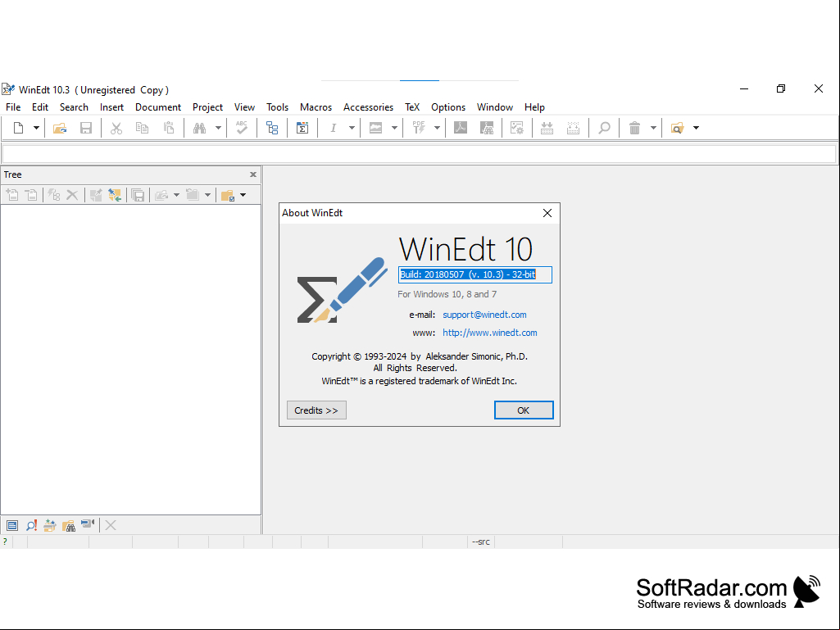Click the Credits >> button
This screenshot has width=840, height=630.
tap(316, 410)
